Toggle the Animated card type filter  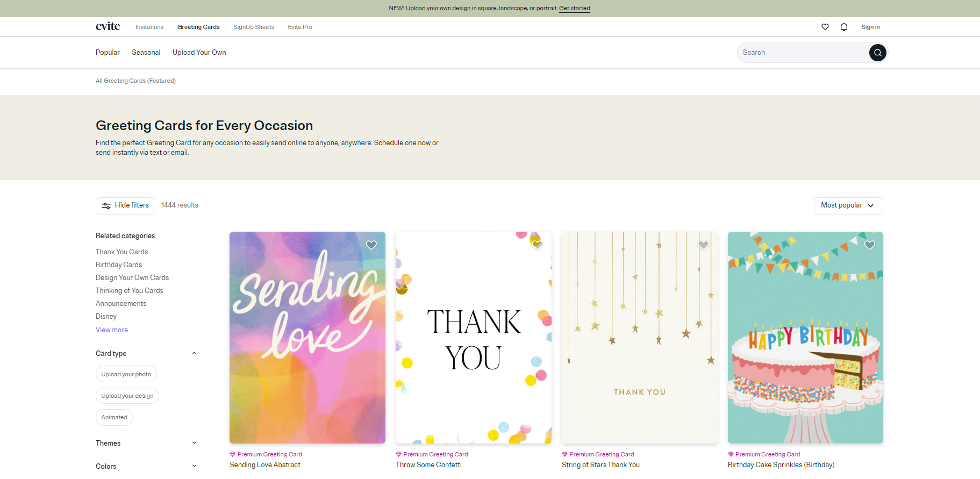(x=114, y=417)
